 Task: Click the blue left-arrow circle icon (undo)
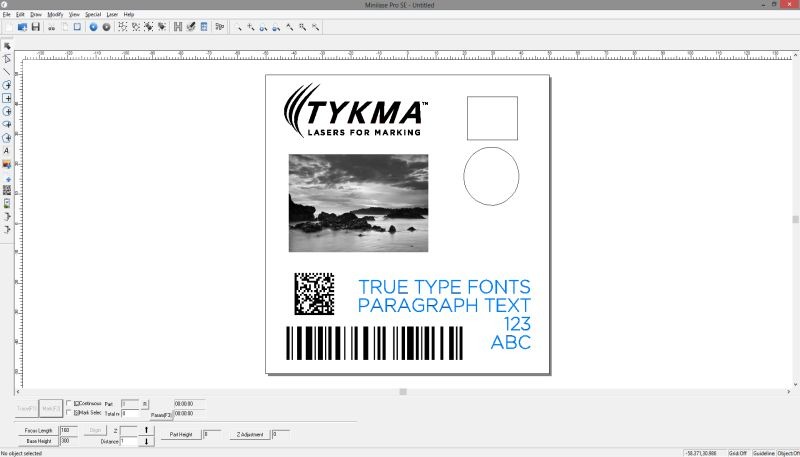pos(93,27)
